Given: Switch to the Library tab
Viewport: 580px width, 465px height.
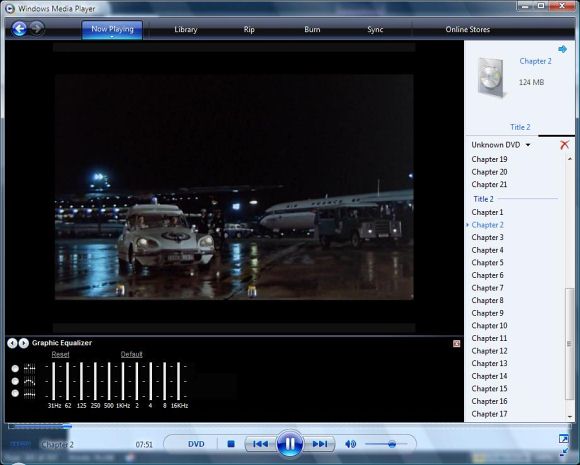Looking at the screenshot, I should (x=186, y=30).
